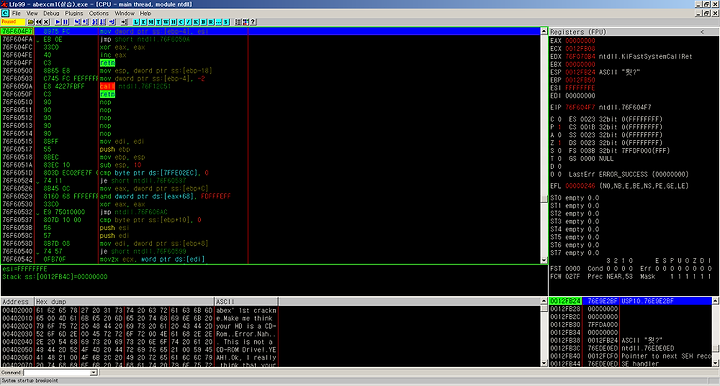Click into the Command input field
Screen dimensions: 720x386
[57, 372]
